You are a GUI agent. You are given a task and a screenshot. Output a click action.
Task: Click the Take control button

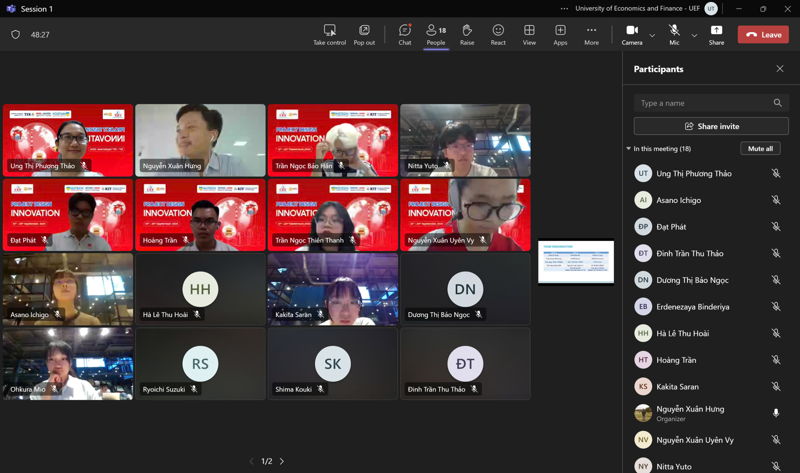click(329, 34)
